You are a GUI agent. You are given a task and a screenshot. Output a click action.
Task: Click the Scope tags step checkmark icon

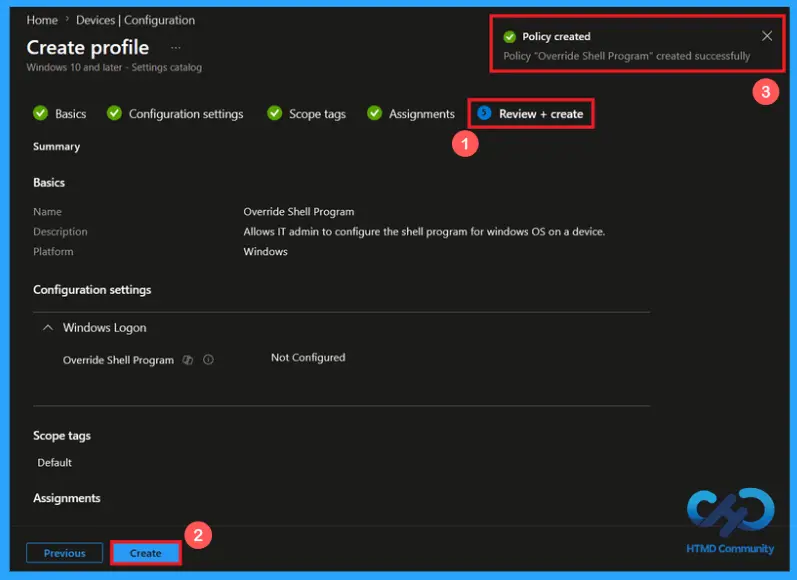pos(274,113)
